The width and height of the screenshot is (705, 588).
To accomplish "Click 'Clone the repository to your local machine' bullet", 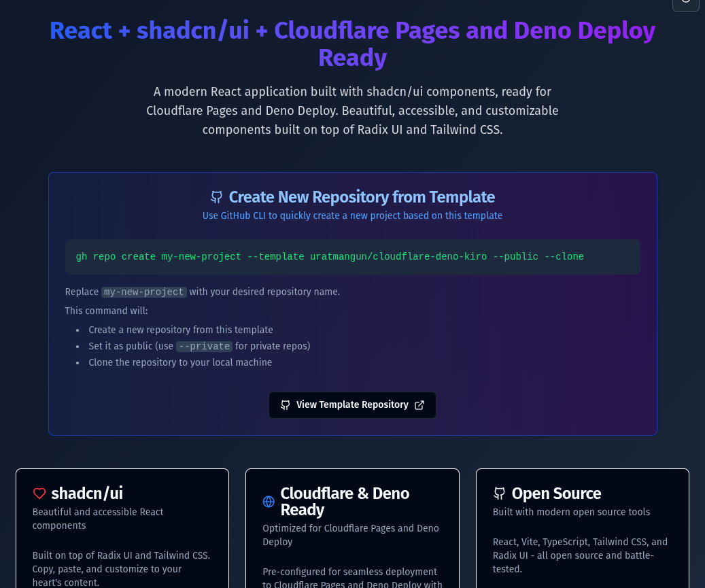I will [180, 362].
